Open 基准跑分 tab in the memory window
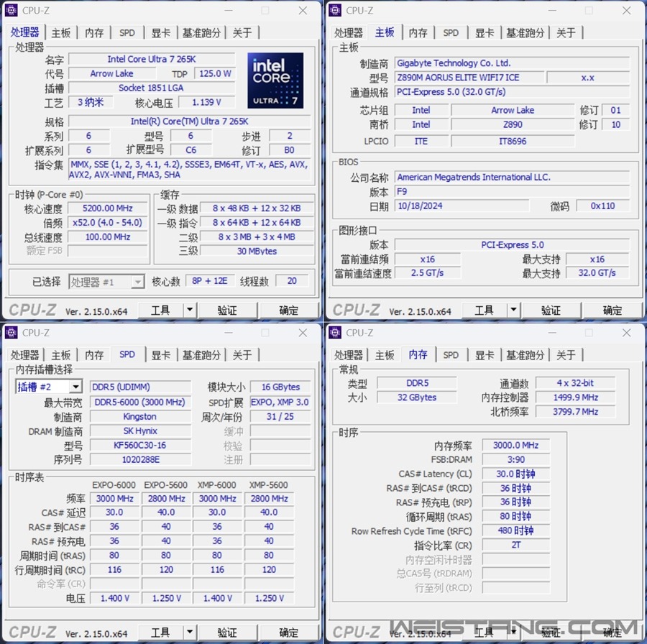The width and height of the screenshot is (647, 644). pyautogui.click(x=526, y=355)
